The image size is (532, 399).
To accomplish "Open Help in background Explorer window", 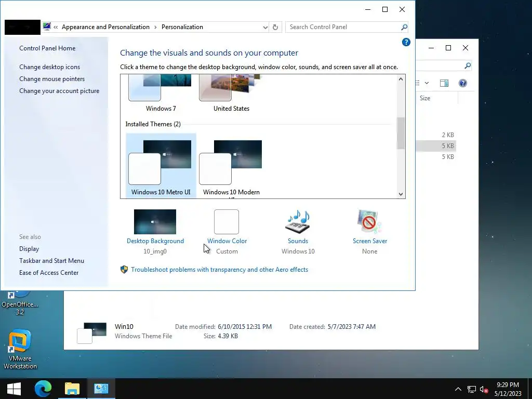I will (x=463, y=83).
